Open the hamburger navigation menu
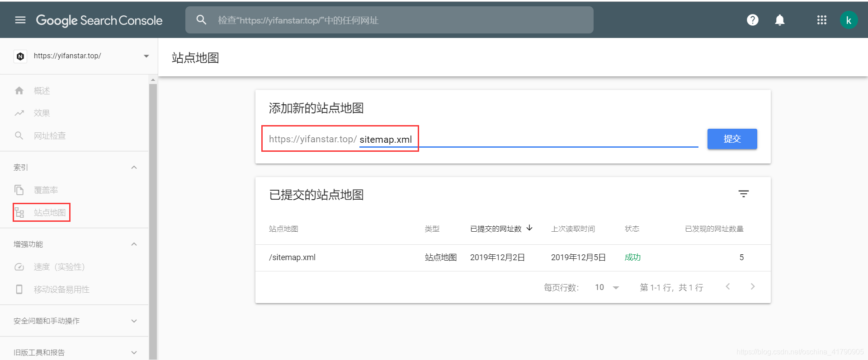Screen dimensions: 868x360 (x=20, y=20)
